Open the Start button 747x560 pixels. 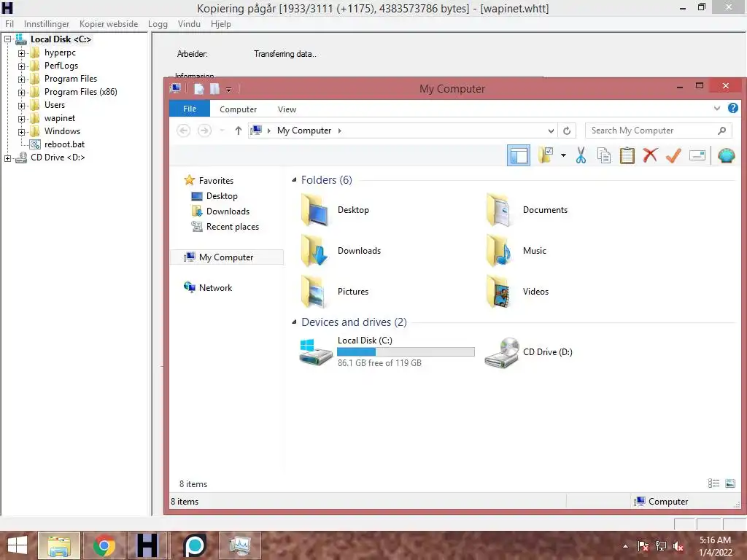pyautogui.click(x=18, y=545)
